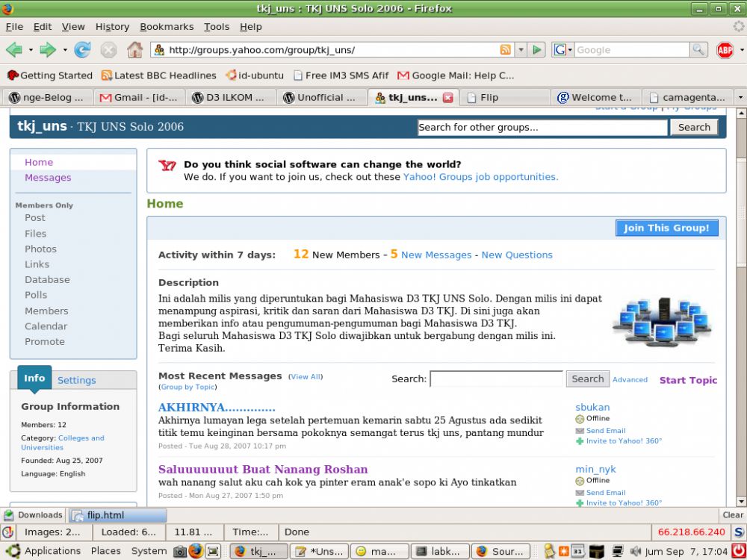Open the Bookmarks menu
This screenshot has height=560, width=747.
click(x=167, y=26)
